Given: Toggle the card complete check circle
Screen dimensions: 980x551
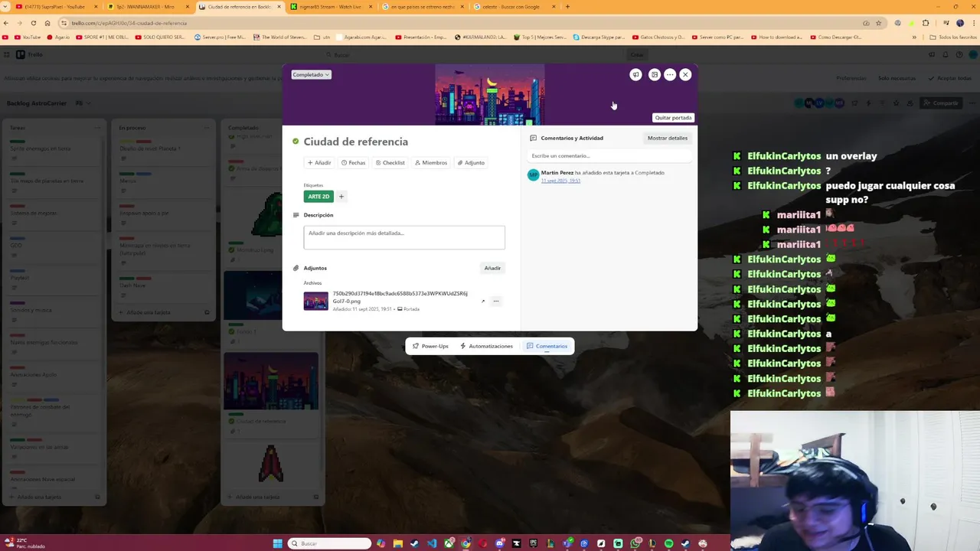Looking at the screenshot, I should pos(296,142).
